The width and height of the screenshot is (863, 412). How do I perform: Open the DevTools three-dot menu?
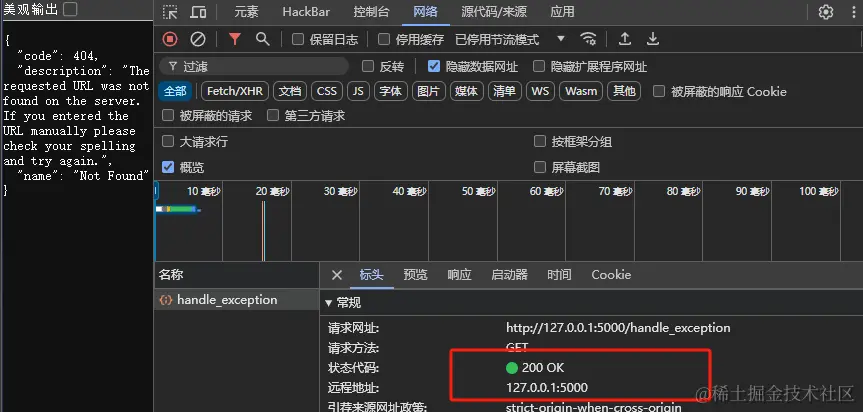pyautogui.click(x=854, y=12)
